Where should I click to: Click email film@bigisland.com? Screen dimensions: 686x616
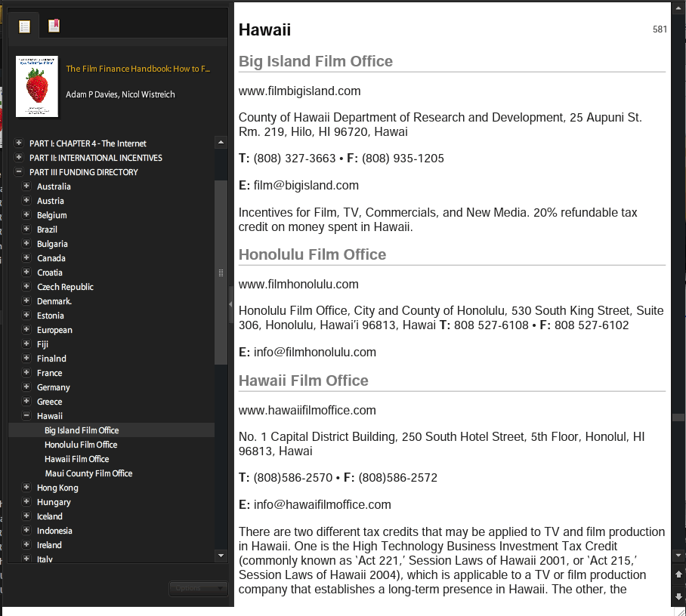(x=306, y=186)
